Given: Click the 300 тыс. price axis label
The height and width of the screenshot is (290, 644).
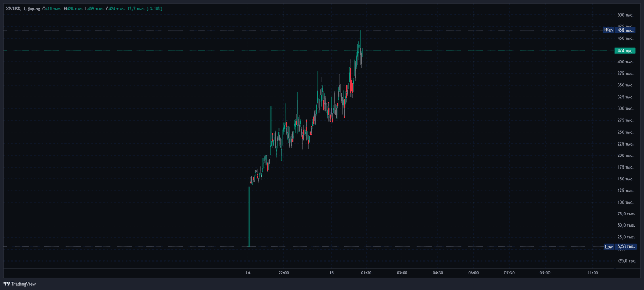Looking at the screenshot, I should pyautogui.click(x=626, y=108).
